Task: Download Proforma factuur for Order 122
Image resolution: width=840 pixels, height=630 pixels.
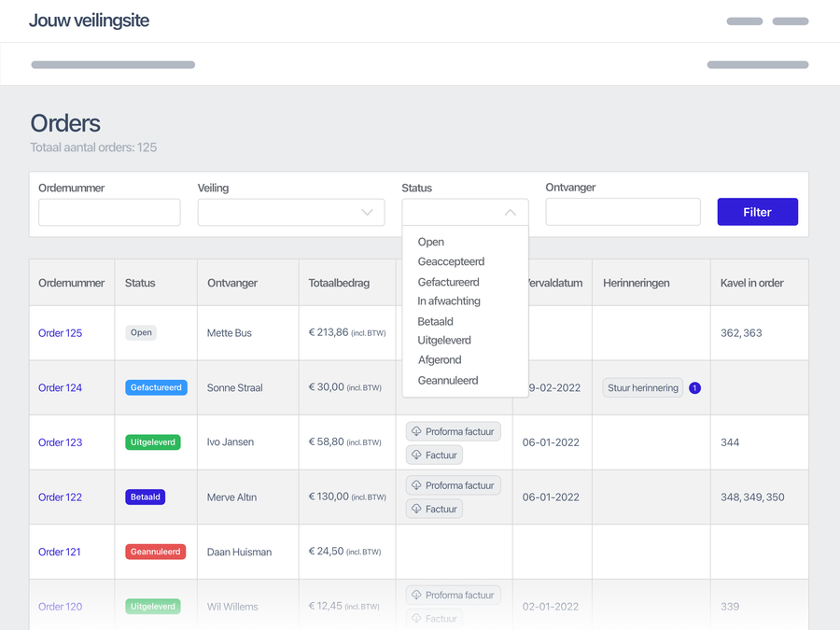Action: 454,485
